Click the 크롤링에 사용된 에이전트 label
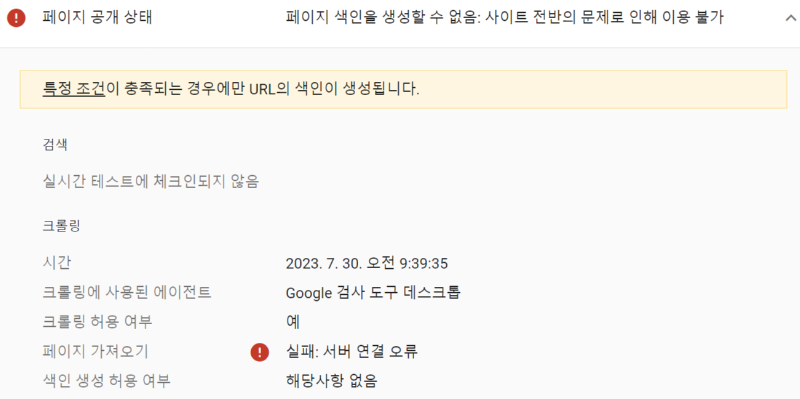Screen dimensions: 800x399 127,292
